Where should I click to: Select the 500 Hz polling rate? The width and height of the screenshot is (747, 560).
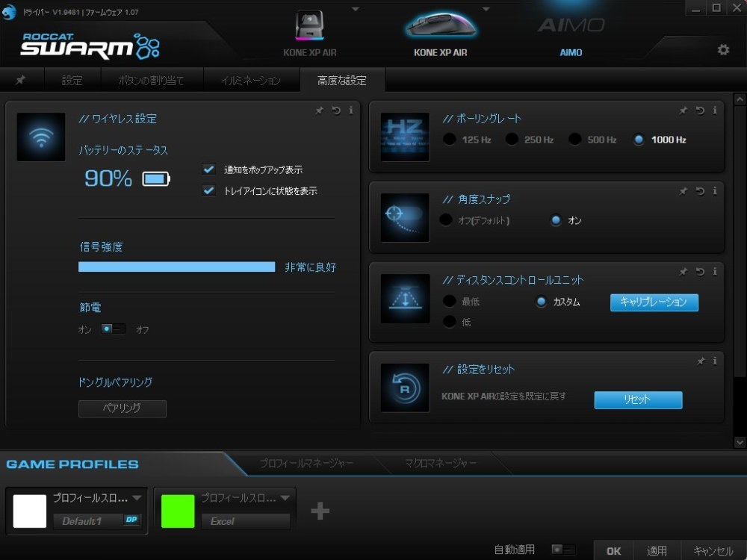(x=574, y=140)
